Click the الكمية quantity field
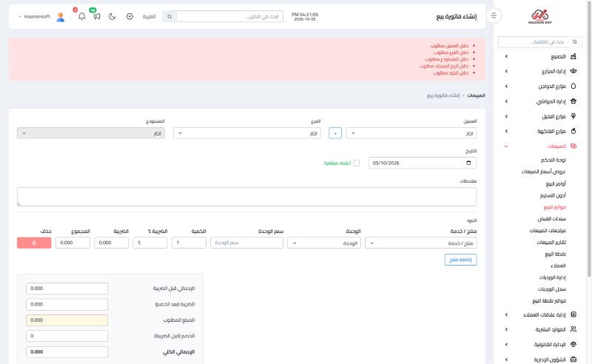This screenshot has height=364, width=592. coord(189,243)
